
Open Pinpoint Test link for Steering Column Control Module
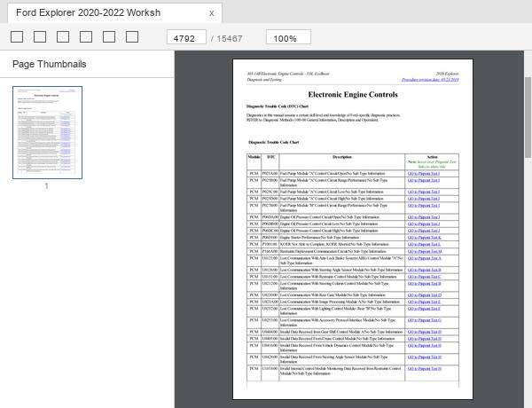pos(424,284)
